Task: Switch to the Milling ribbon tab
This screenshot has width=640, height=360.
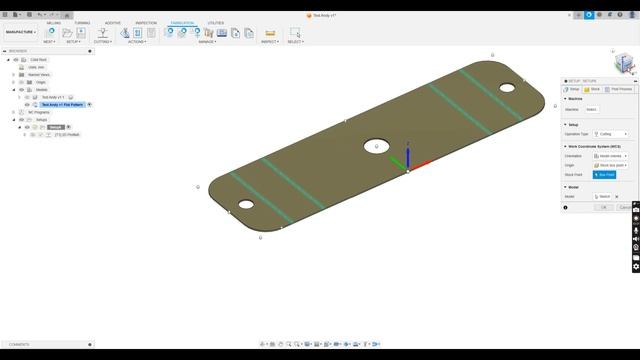Action: click(x=53, y=23)
